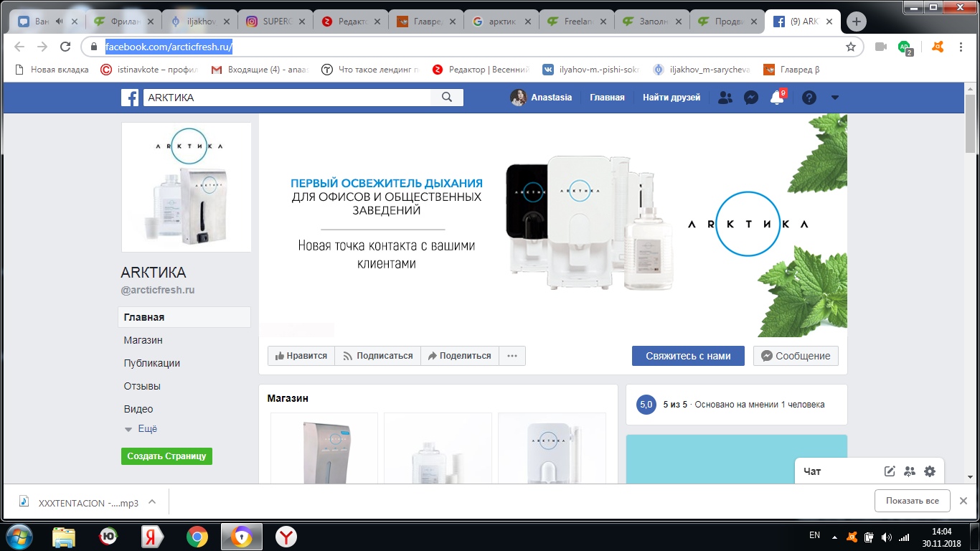This screenshot has height=551, width=980.
Task: Bookmark this page with star icon
Action: 851,47
